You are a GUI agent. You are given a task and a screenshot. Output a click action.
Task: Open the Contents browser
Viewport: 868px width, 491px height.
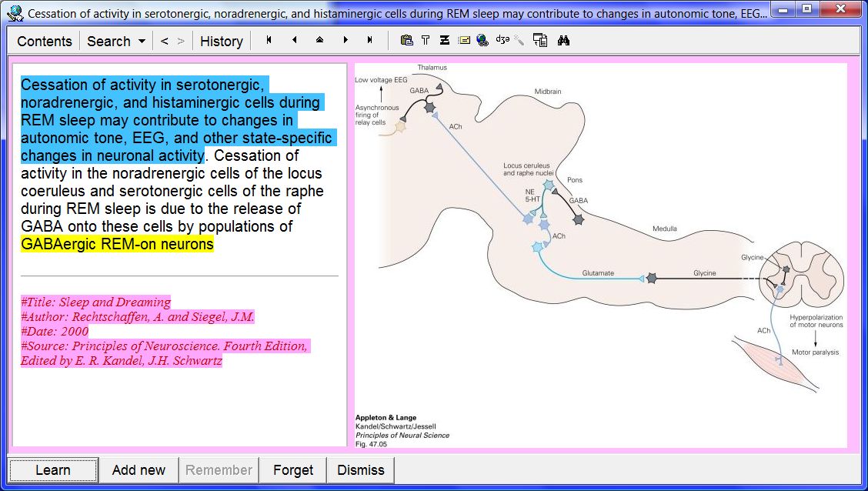click(x=45, y=42)
